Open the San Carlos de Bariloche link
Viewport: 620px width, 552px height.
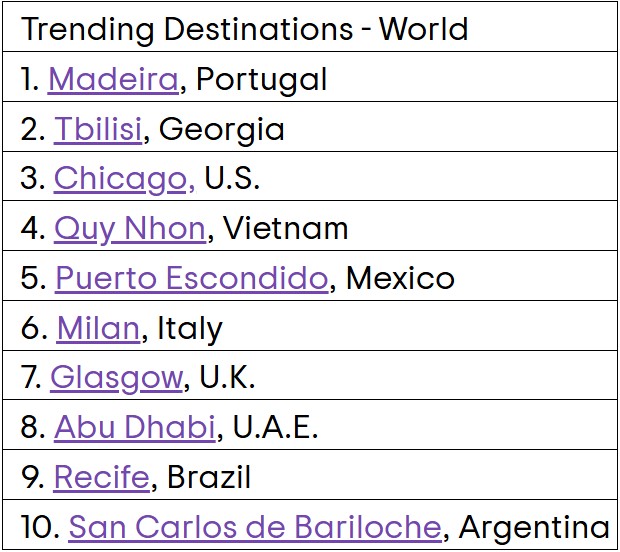click(254, 526)
